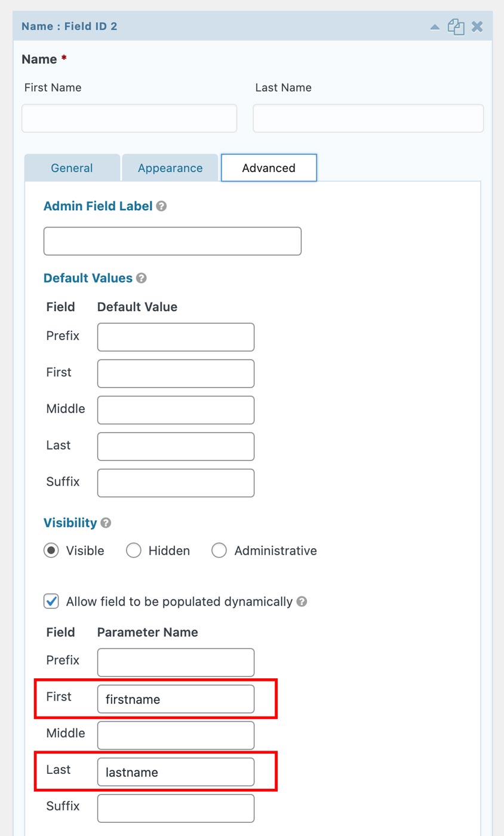Screen dimensions: 504x836
Task: Choose Administrative visibility
Action: (x=219, y=551)
